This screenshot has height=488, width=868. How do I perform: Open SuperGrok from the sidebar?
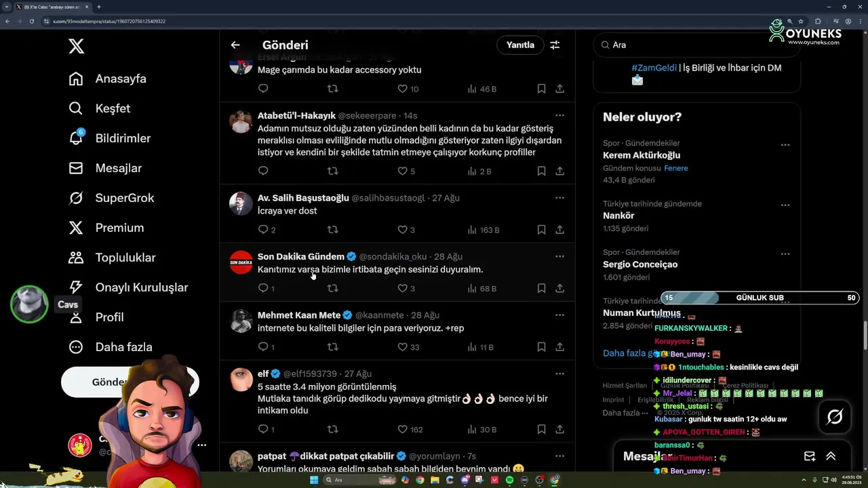click(112, 198)
